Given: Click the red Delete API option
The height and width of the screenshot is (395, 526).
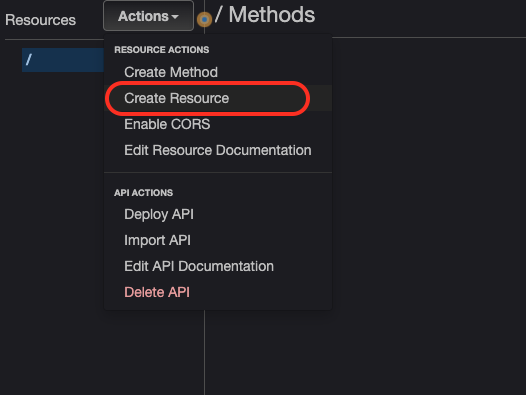Looking at the screenshot, I should click(157, 292).
